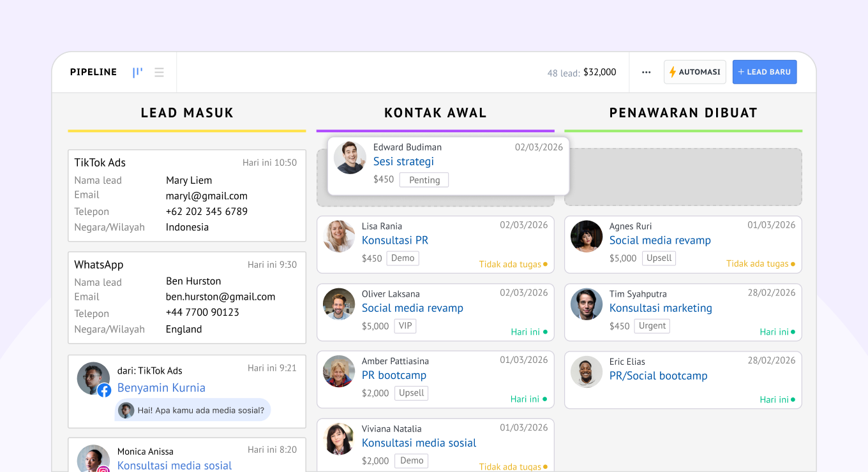The image size is (868, 472).
Task: Open Edward Budiman's profile photo
Action: click(x=350, y=158)
